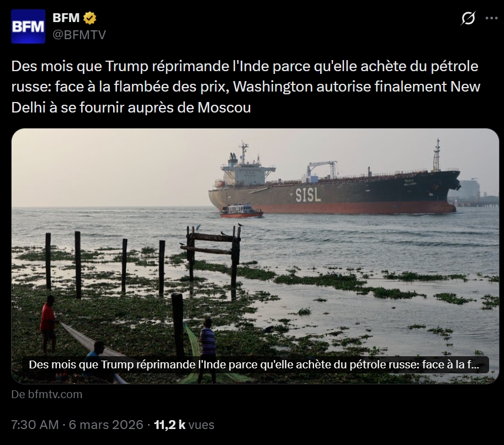Click the '6 mars 2026' date

click(106, 425)
